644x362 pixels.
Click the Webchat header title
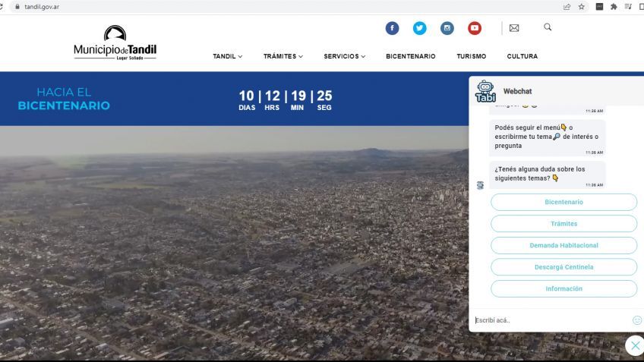(x=517, y=91)
